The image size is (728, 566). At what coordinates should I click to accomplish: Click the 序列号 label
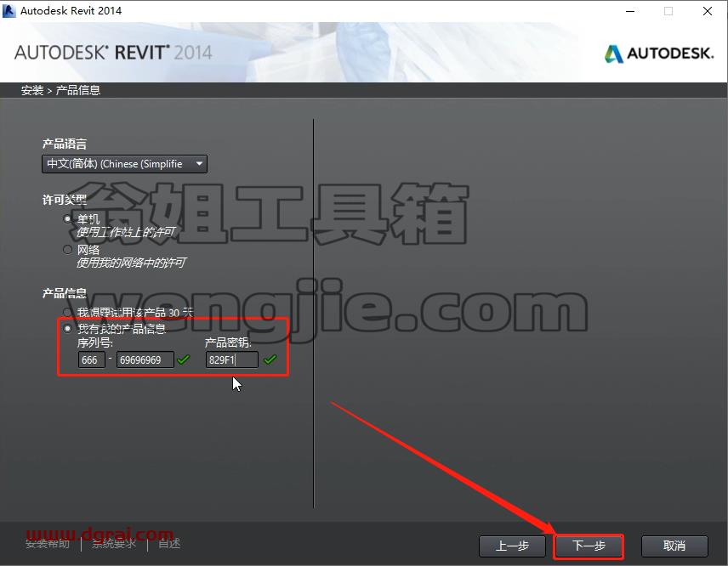pos(94,342)
